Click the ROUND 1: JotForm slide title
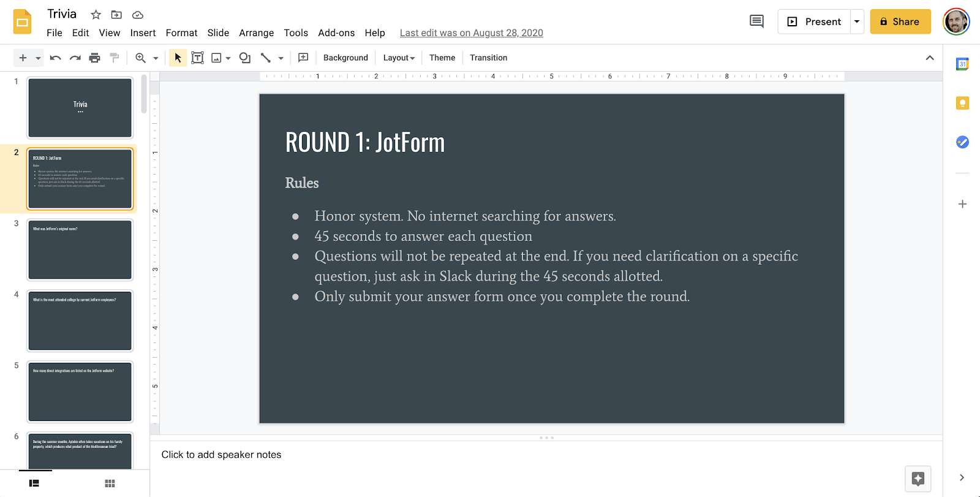The width and height of the screenshot is (980, 497). point(365,143)
